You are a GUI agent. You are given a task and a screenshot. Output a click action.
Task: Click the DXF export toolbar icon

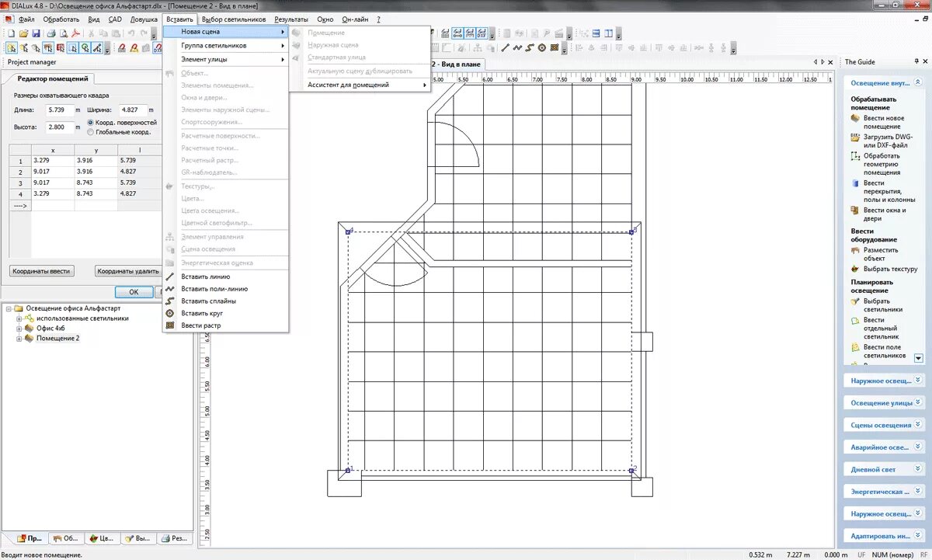[x=482, y=33]
